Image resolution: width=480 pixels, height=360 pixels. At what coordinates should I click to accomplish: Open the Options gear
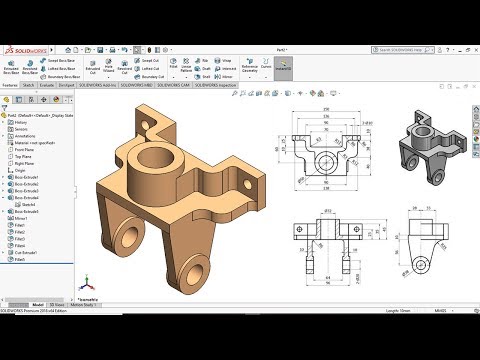coord(165,50)
